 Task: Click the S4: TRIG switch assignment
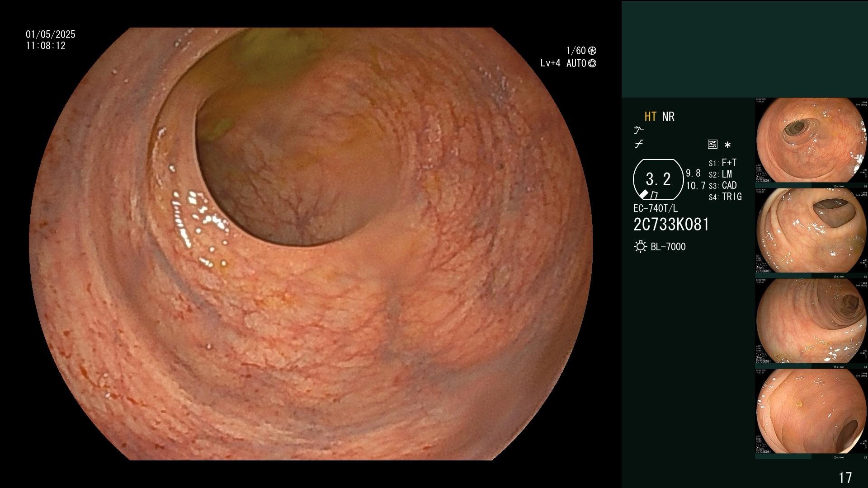tap(725, 197)
